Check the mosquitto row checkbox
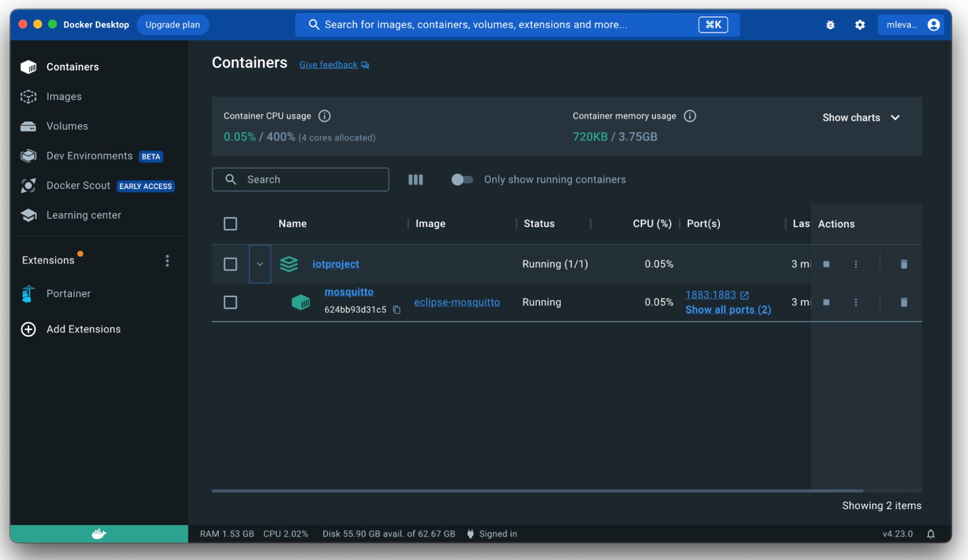The height and width of the screenshot is (560, 968). click(x=230, y=302)
